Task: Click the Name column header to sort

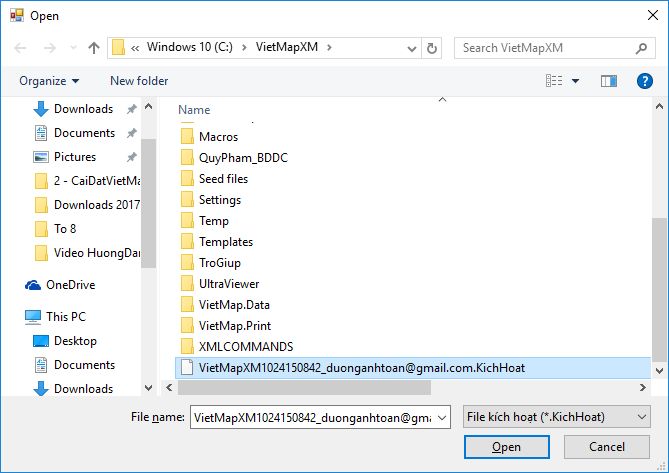Action: click(194, 110)
